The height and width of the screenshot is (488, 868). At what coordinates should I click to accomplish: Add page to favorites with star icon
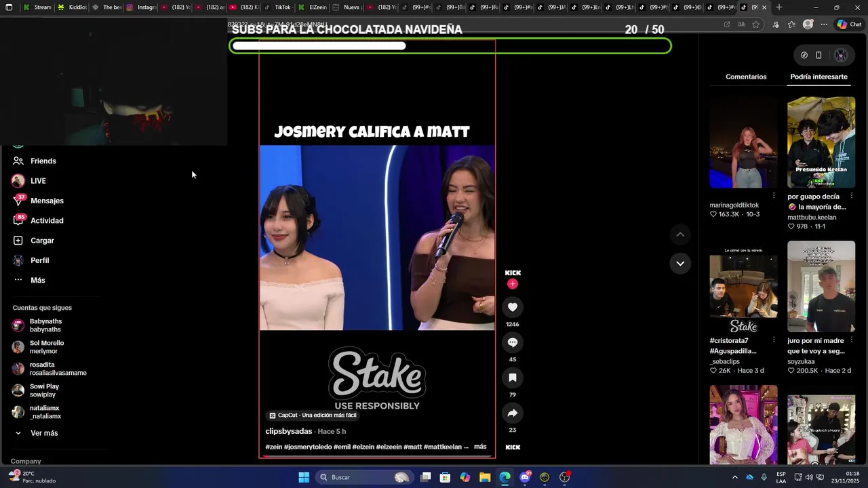coord(756,24)
